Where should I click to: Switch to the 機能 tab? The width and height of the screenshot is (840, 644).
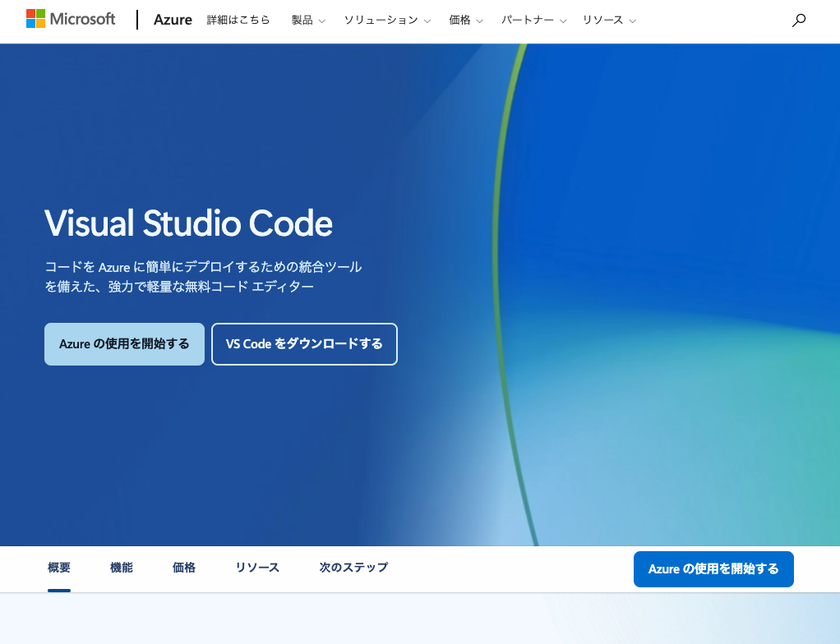click(122, 568)
